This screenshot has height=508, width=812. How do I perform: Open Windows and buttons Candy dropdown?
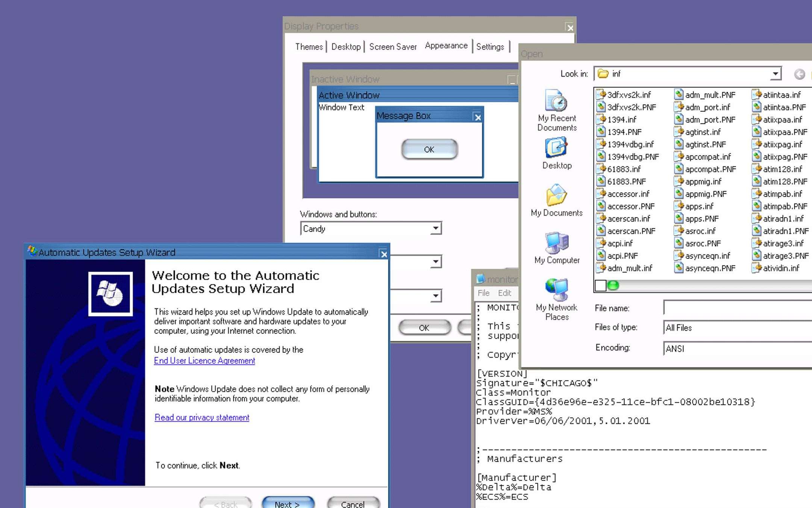435,228
